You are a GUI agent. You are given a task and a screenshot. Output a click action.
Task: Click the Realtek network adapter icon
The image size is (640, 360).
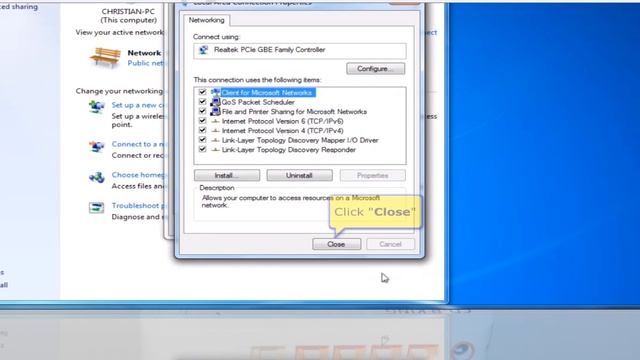203,50
